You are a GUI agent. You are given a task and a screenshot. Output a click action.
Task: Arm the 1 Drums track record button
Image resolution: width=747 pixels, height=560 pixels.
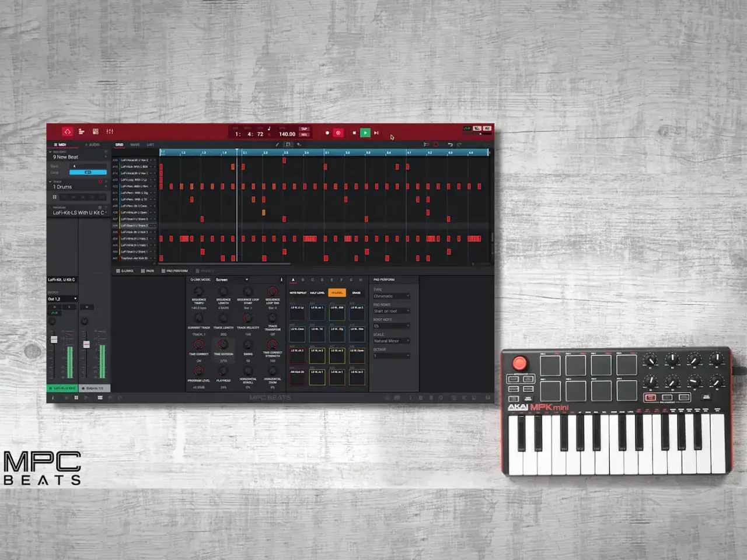100,182
